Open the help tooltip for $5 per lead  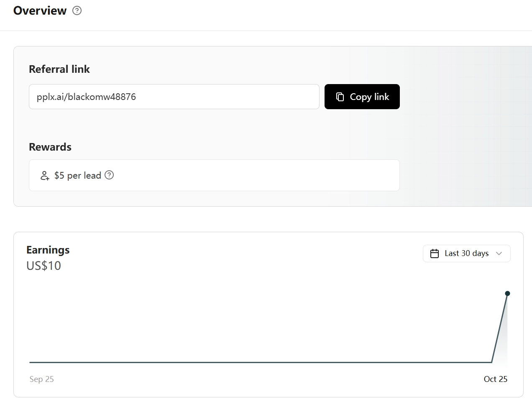(109, 175)
